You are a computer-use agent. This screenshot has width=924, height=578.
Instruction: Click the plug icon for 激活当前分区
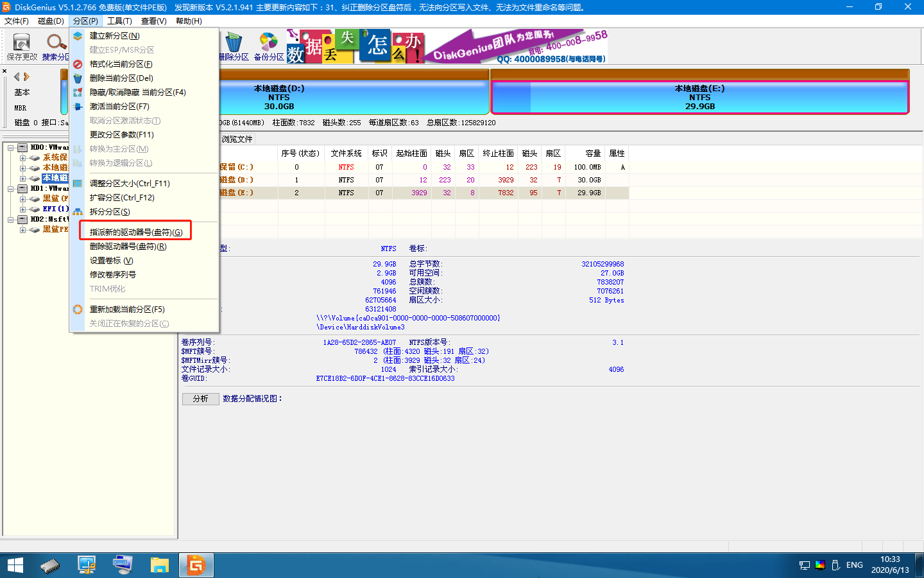tap(78, 107)
